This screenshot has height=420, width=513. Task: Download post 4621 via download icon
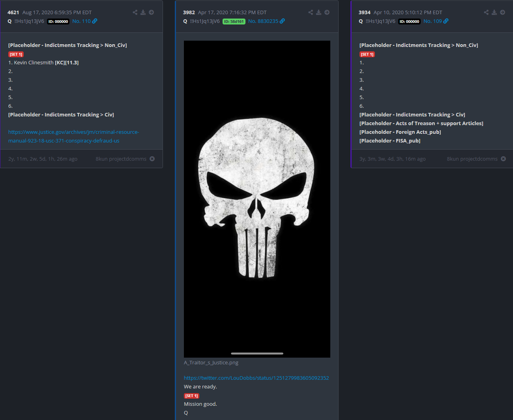pyautogui.click(x=143, y=12)
